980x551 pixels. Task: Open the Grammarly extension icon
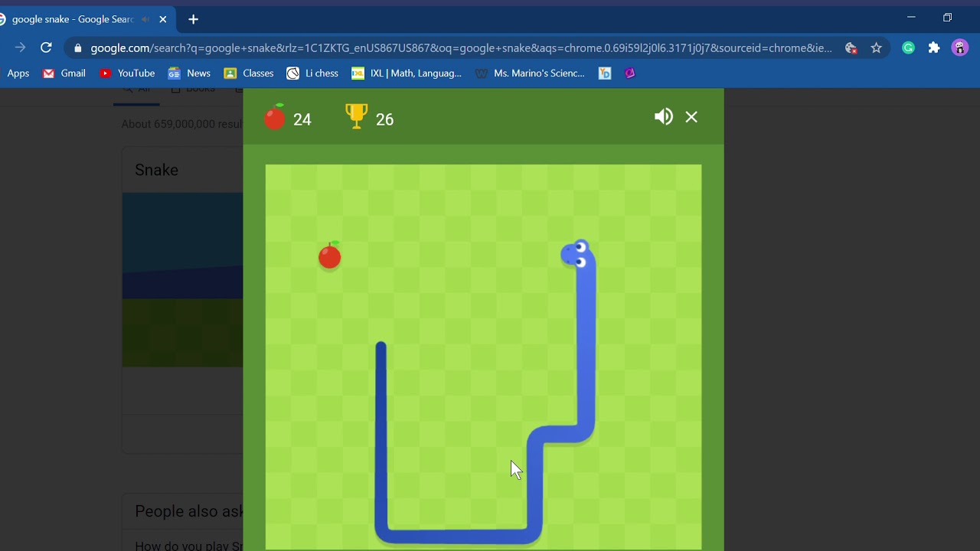pos(908,48)
